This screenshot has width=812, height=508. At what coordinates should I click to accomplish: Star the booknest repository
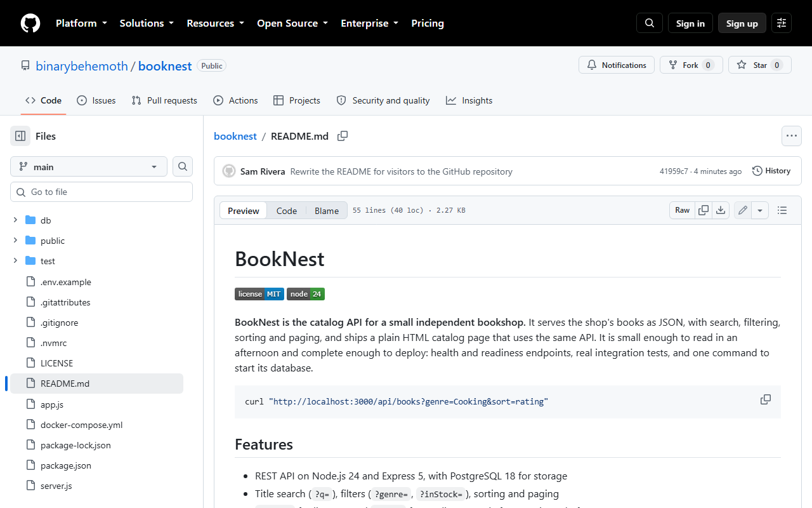point(760,65)
